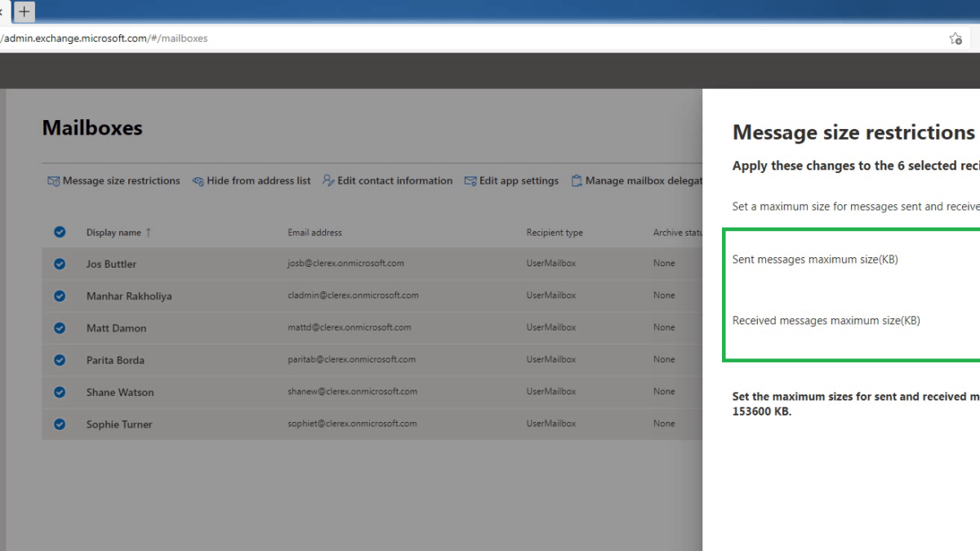Viewport: 980px width, 551px height.
Task: Uncheck the Jos Buttler mailbox checkbox
Action: point(60,264)
